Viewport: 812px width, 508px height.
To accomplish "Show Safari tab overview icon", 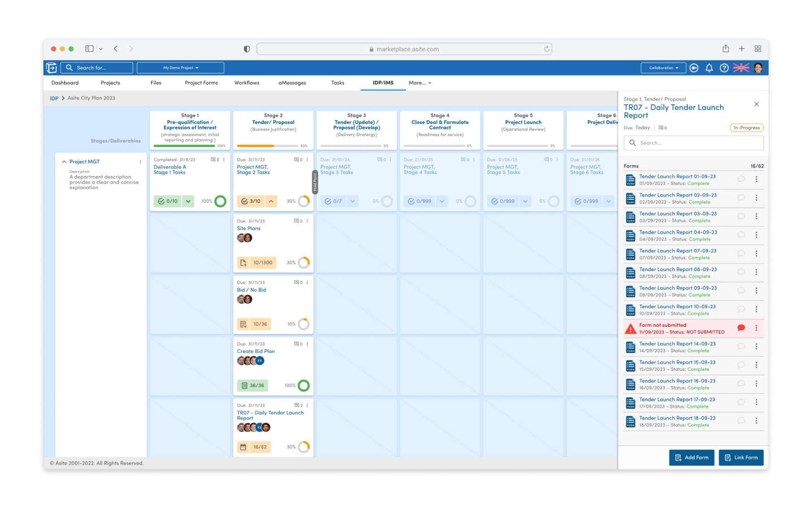I will [758, 49].
